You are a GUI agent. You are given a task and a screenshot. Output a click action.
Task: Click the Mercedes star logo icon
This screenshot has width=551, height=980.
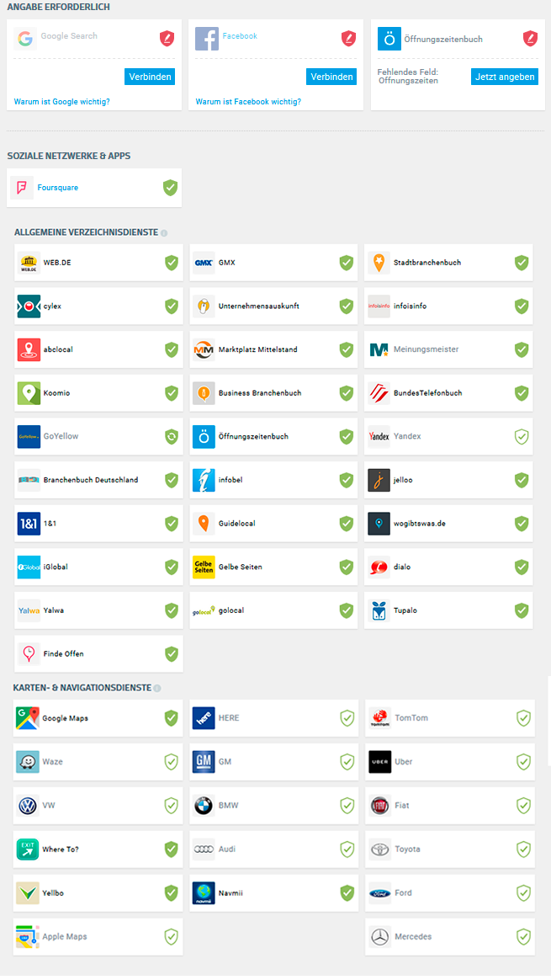(380, 936)
